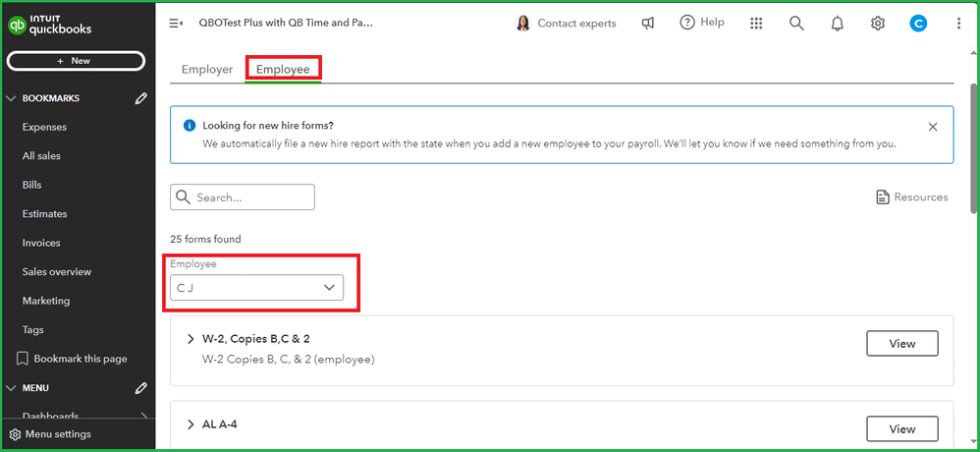Viewport: 980px width, 452px height.
Task: Open the notifications bell
Action: click(838, 23)
